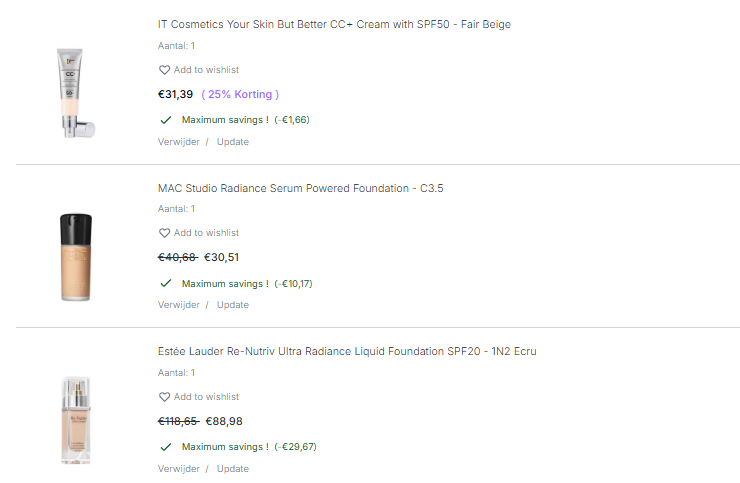Update the MAC Studio Radiance foundation item
This screenshot has height=483, width=740.
pyautogui.click(x=233, y=305)
